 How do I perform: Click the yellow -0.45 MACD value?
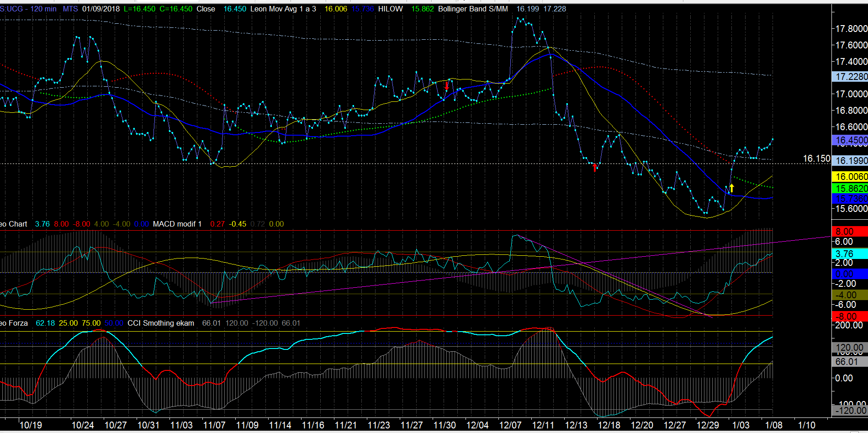[x=238, y=224]
